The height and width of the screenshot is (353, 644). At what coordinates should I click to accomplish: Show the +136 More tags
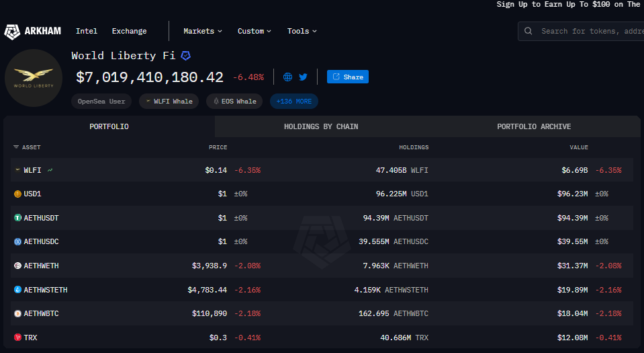click(x=294, y=102)
